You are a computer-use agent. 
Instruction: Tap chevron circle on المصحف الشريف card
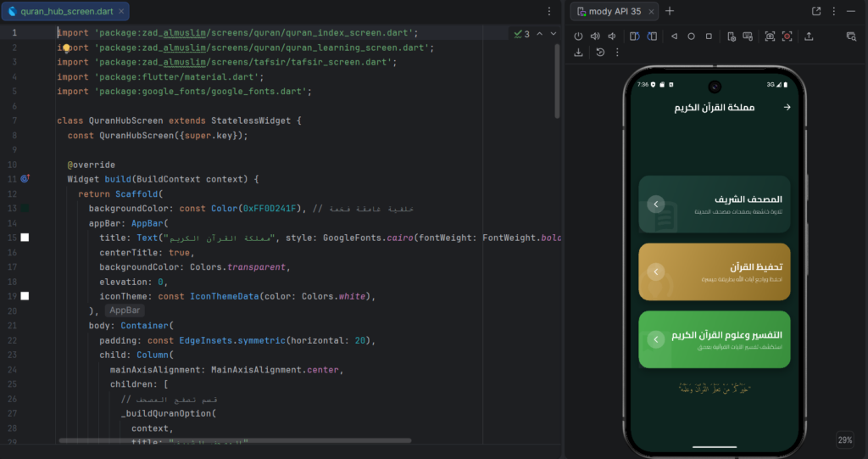(x=656, y=204)
